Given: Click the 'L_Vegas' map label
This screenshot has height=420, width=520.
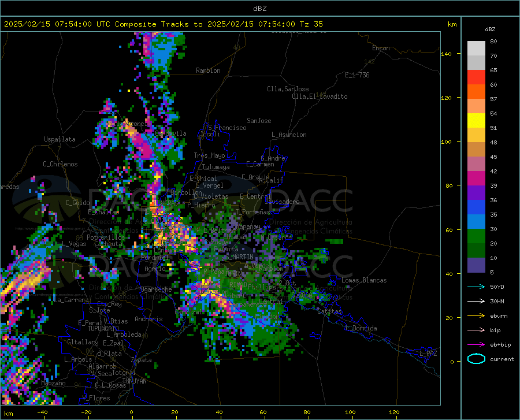Looking at the screenshot, I should pos(74,244).
